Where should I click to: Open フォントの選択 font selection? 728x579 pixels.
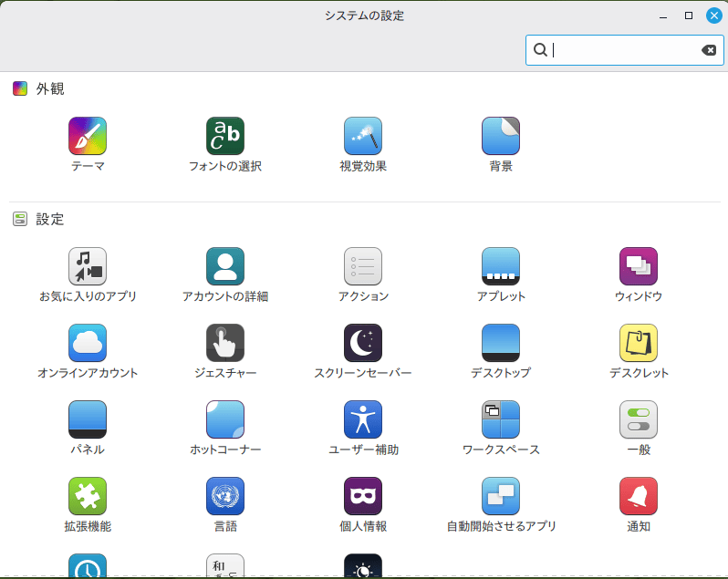pos(225,136)
